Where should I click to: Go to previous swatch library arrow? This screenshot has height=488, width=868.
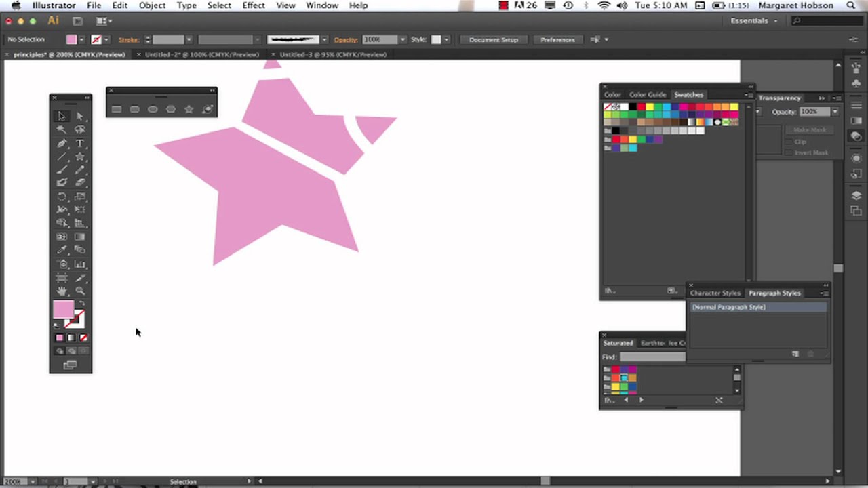click(x=626, y=400)
